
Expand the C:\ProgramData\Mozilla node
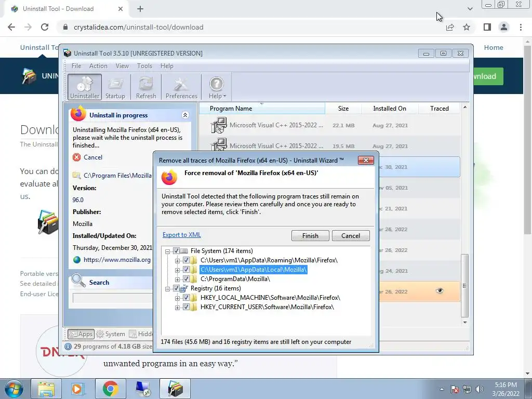tap(177, 279)
